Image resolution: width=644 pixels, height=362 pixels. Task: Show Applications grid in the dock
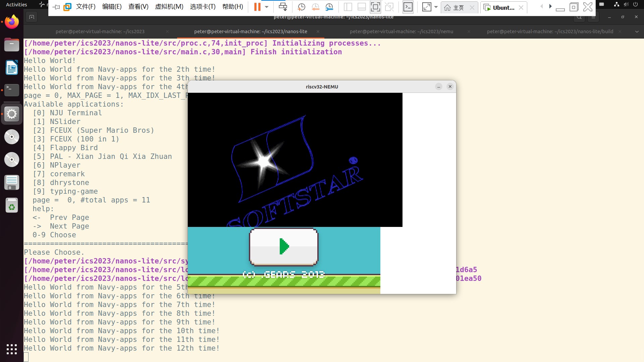[x=12, y=349]
